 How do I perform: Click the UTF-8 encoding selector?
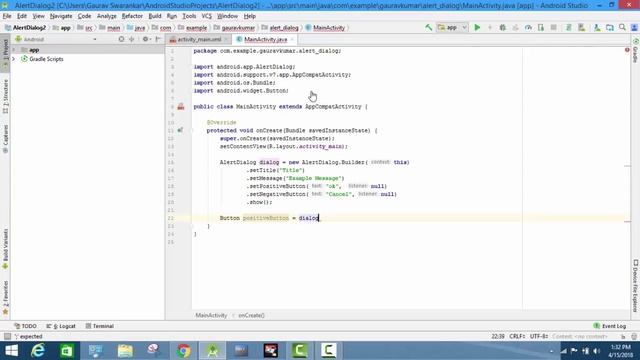pos(539,336)
